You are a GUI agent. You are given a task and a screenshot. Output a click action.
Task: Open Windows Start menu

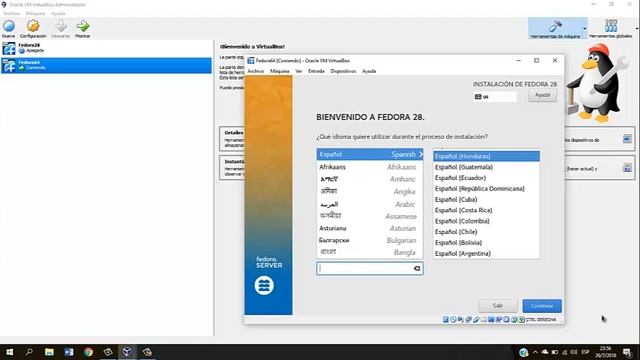[x=9, y=352]
